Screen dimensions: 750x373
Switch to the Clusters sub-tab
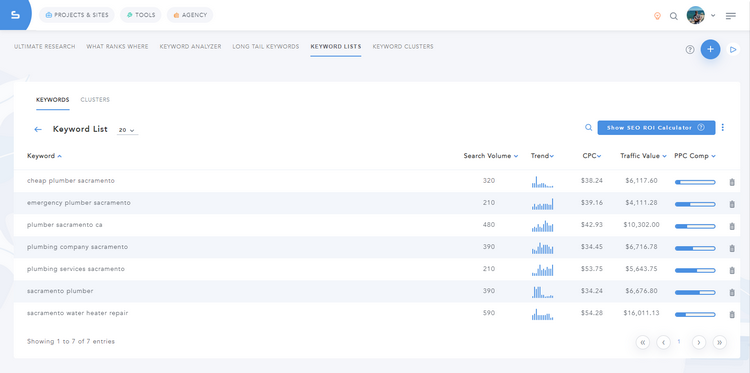click(95, 100)
